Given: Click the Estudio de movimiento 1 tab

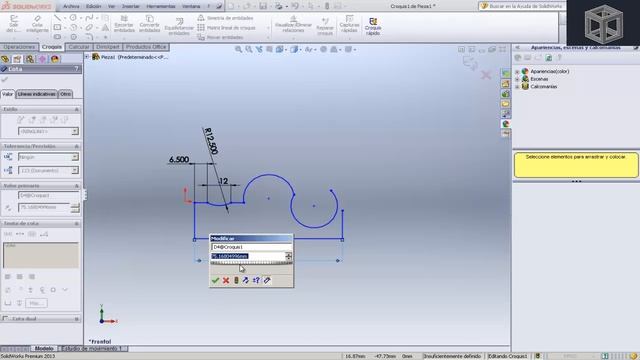Looking at the screenshot, I should (92, 349).
